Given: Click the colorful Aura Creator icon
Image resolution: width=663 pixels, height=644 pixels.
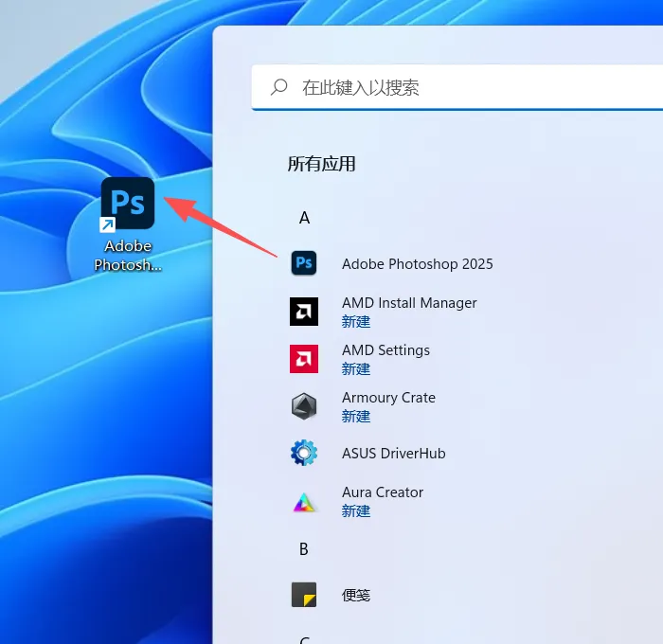Looking at the screenshot, I should tap(304, 501).
